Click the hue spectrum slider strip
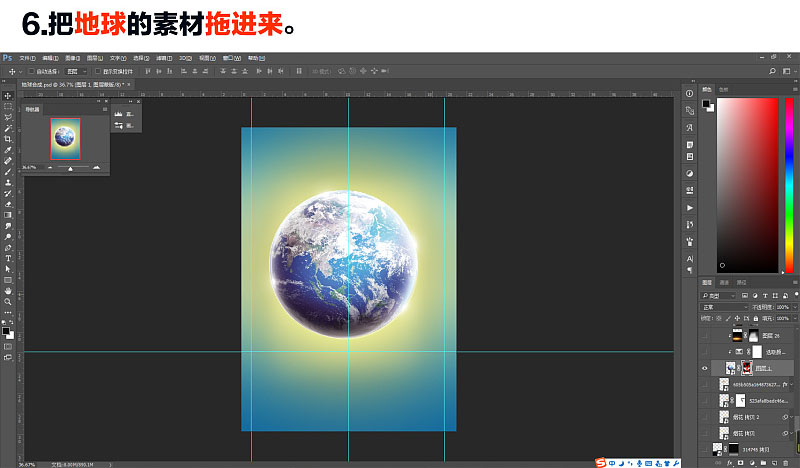 789,185
